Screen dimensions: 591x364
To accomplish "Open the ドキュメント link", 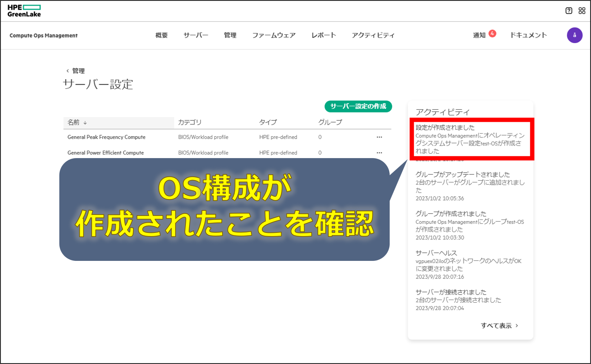I will tap(528, 35).
